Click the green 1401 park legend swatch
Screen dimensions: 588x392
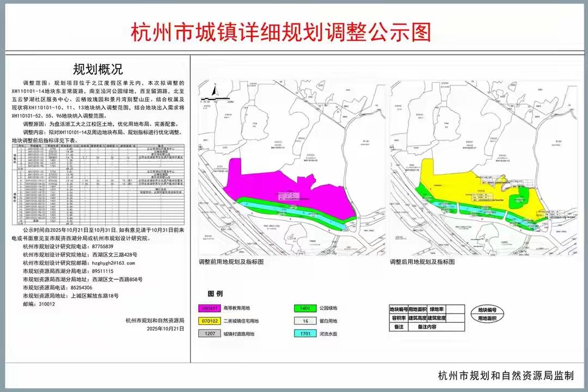(x=305, y=308)
